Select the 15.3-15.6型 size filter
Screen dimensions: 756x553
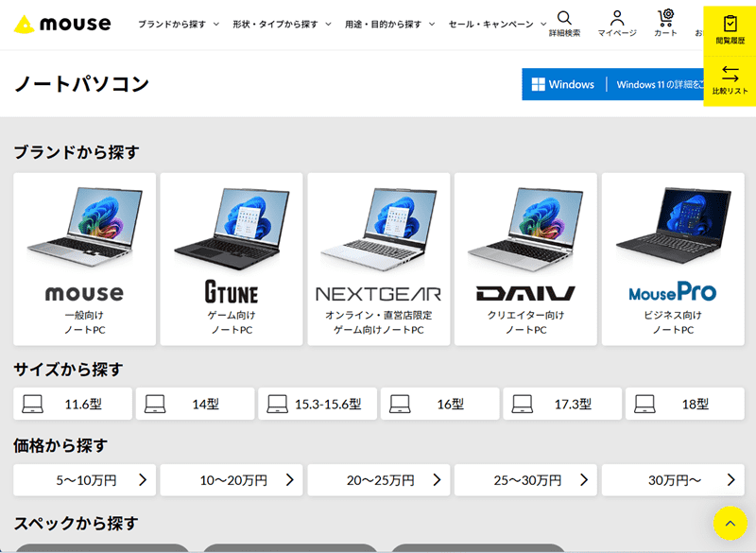click(318, 404)
